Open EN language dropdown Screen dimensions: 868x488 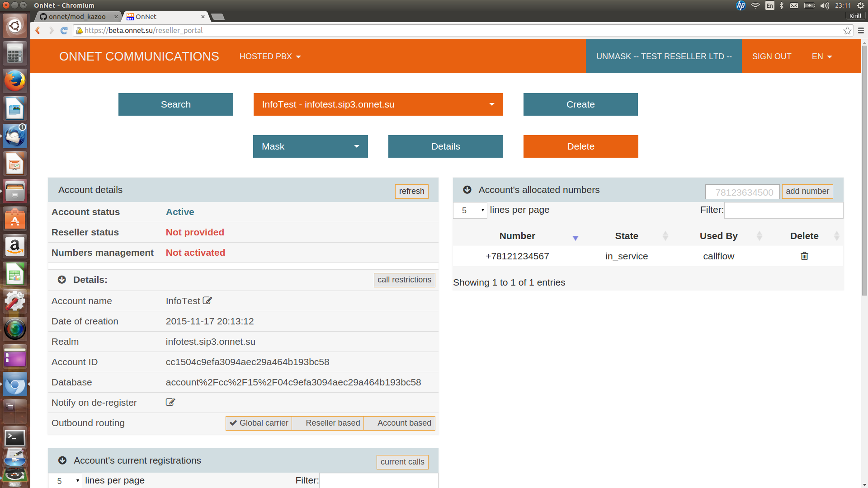pyautogui.click(x=821, y=56)
